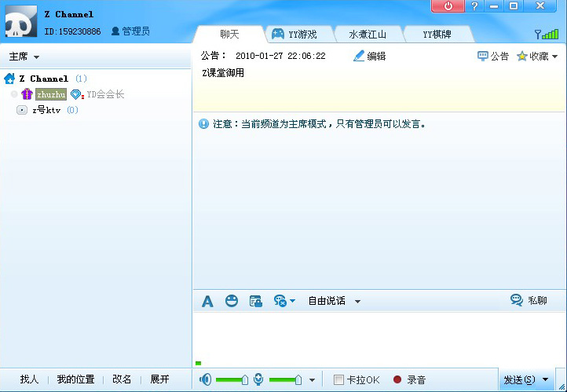Click the Z Channel home icon
567x392 pixels.
pyautogui.click(x=9, y=79)
